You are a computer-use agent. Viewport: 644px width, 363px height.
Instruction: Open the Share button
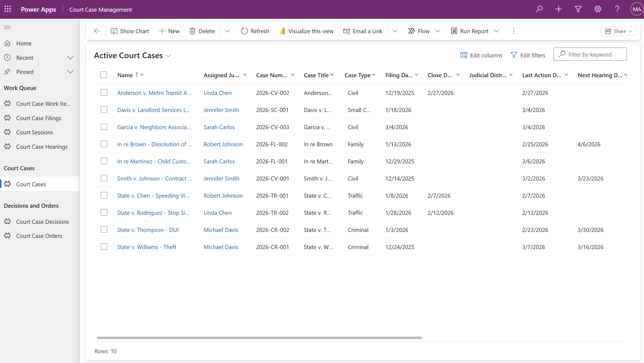coord(618,31)
